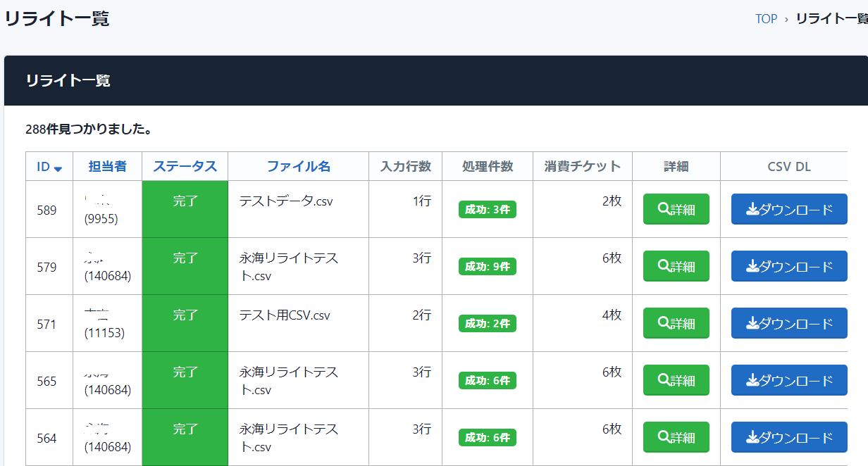Click the テストデータ.csv file name
The width and height of the screenshot is (868, 466).
coord(285,201)
